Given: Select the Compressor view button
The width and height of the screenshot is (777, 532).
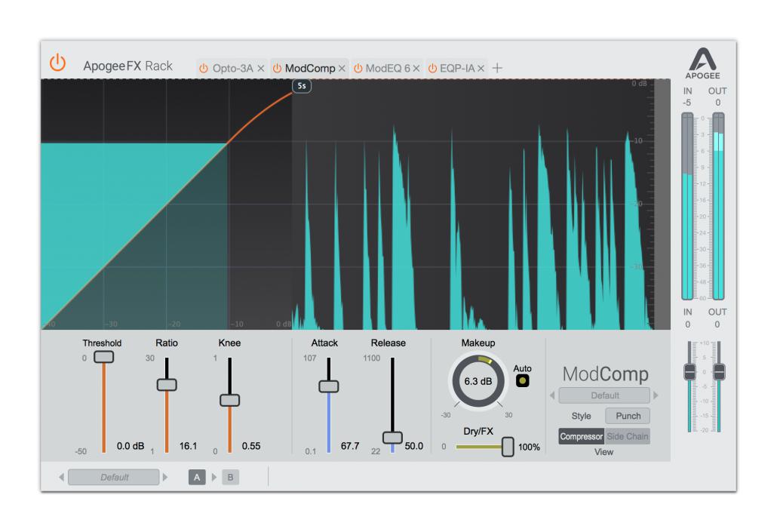Looking at the screenshot, I should click(582, 436).
